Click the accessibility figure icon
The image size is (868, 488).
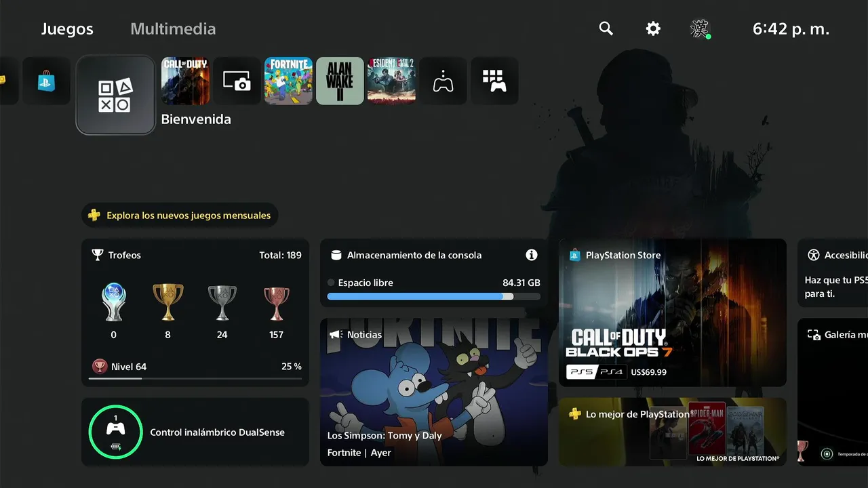(814, 256)
